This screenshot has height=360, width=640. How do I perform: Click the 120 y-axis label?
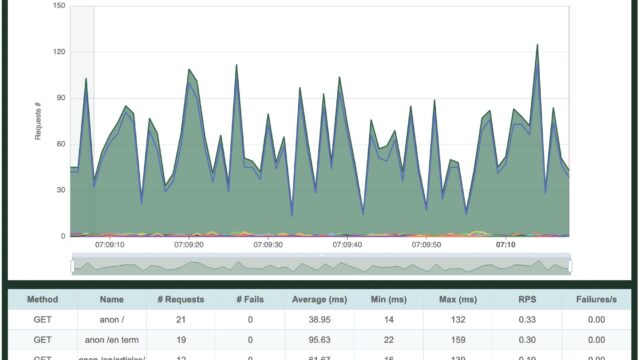pos(59,52)
